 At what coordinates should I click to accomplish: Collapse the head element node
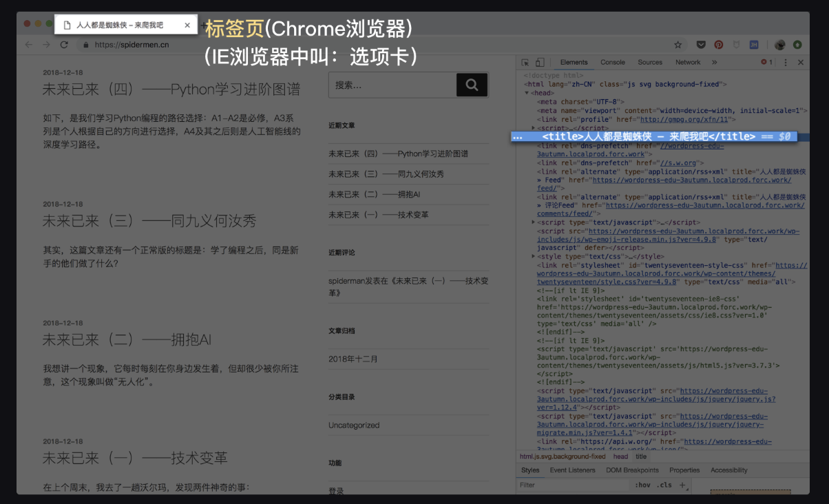pyautogui.click(x=527, y=93)
